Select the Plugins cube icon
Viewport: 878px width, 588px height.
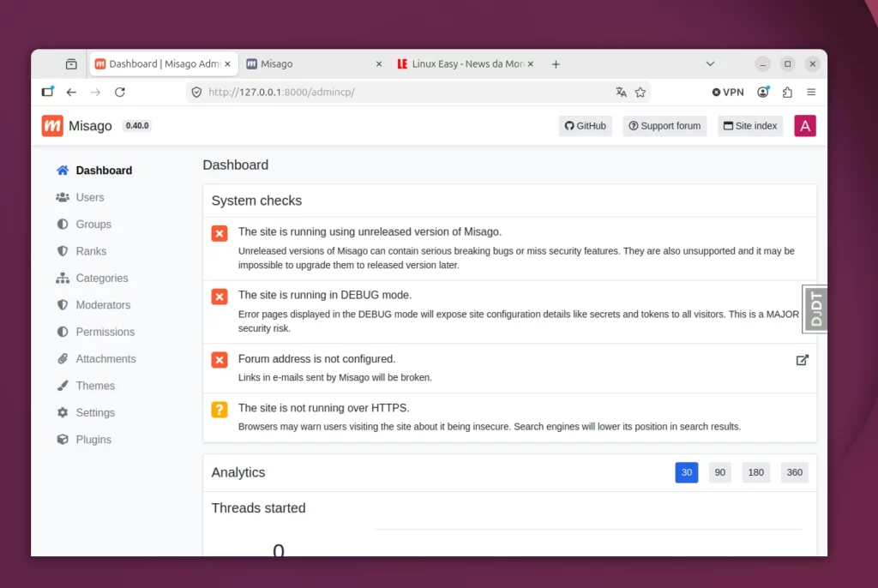(62, 439)
